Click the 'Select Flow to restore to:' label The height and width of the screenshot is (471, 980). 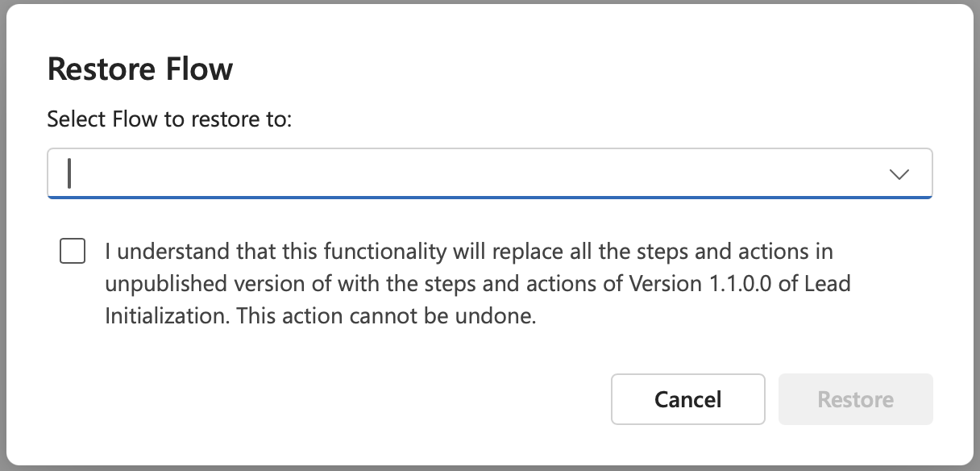168,119
